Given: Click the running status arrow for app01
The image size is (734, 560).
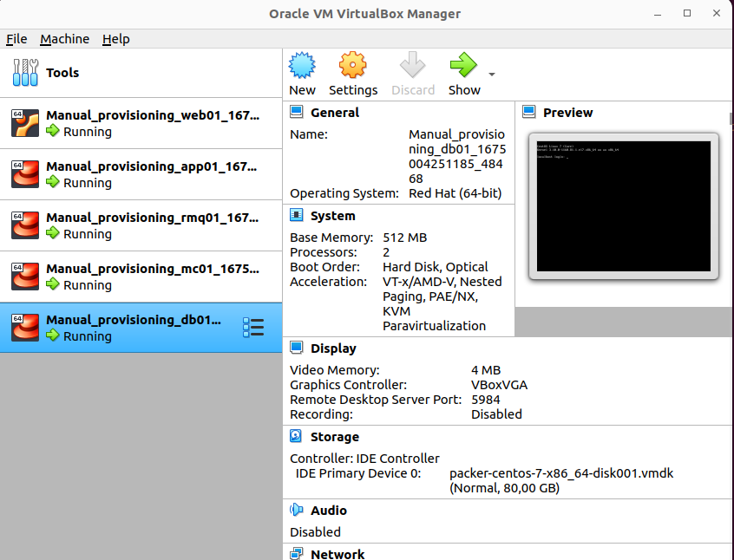Looking at the screenshot, I should pyautogui.click(x=53, y=182).
